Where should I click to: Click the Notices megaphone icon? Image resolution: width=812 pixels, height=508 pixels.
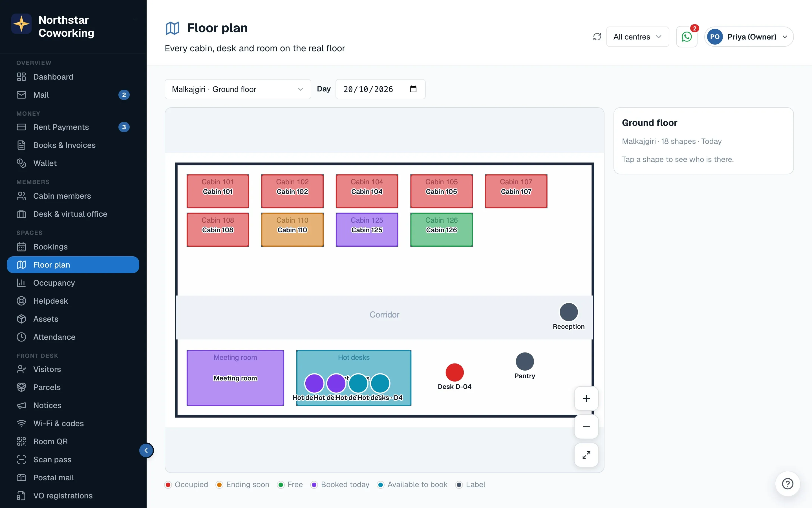click(x=21, y=406)
